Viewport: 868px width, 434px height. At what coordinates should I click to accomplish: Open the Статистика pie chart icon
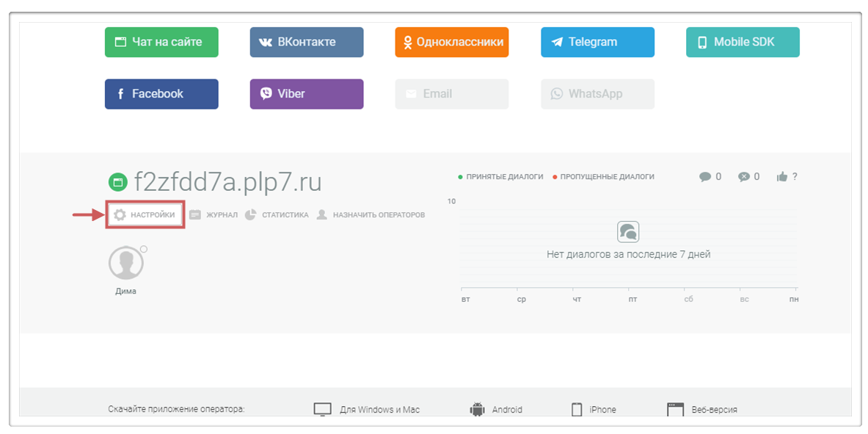pos(251,215)
